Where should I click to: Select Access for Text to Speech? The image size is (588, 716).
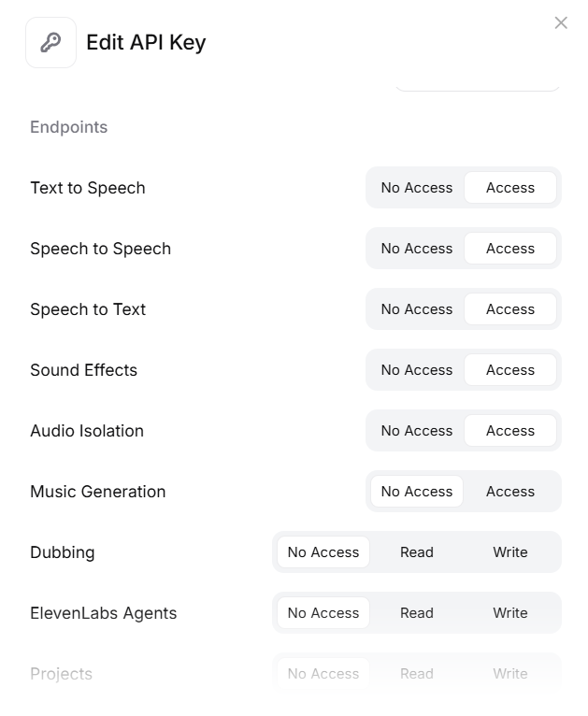[x=510, y=188]
